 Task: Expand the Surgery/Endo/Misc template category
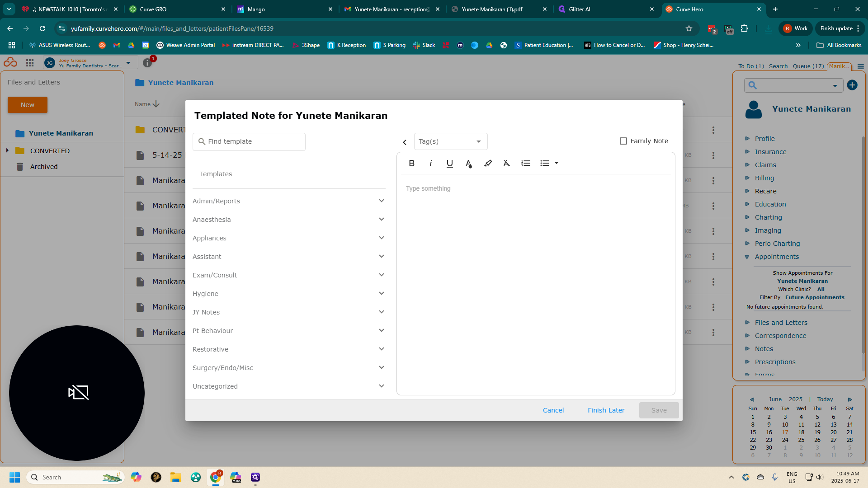tap(288, 368)
